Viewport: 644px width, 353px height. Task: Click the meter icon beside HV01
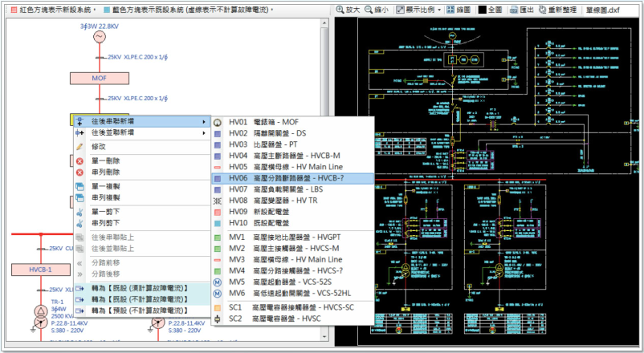(218, 122)
